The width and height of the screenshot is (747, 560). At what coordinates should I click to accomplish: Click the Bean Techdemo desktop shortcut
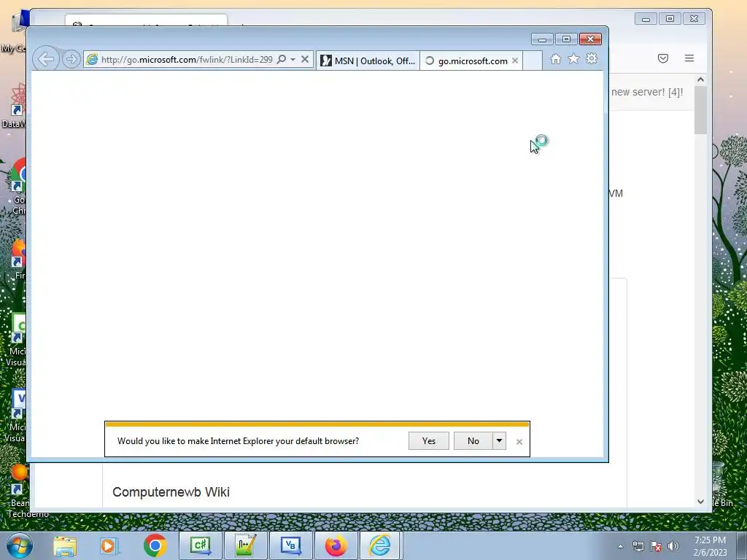tap(20, 491)
